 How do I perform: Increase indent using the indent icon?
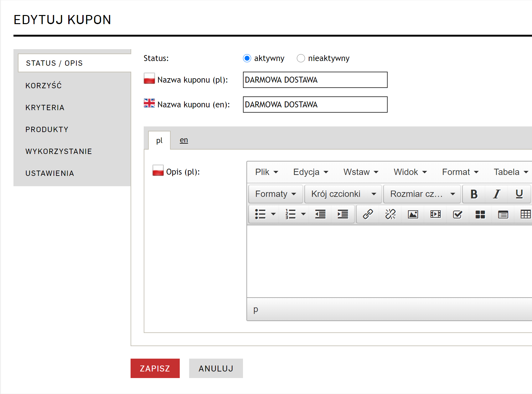point(343,214)
